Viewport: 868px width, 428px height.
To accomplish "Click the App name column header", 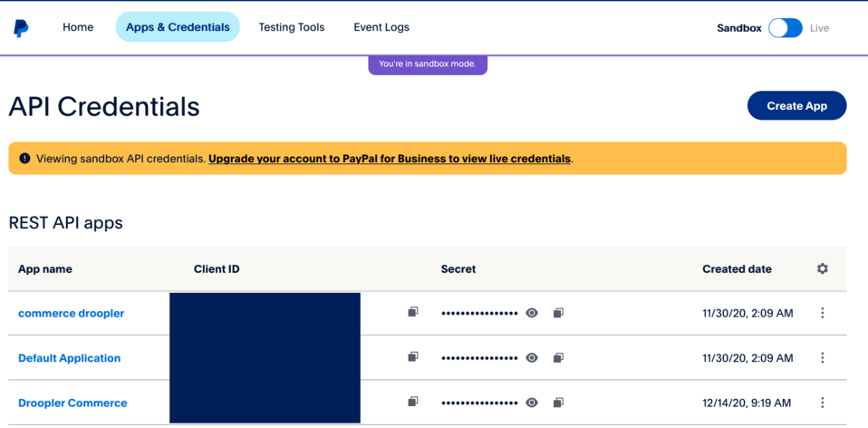I will point(44,269).
